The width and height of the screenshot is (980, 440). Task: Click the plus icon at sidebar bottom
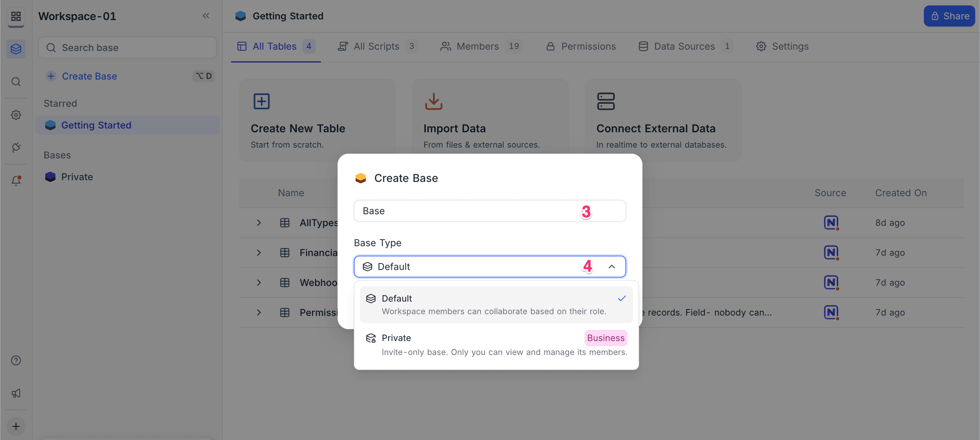(16, 426)
